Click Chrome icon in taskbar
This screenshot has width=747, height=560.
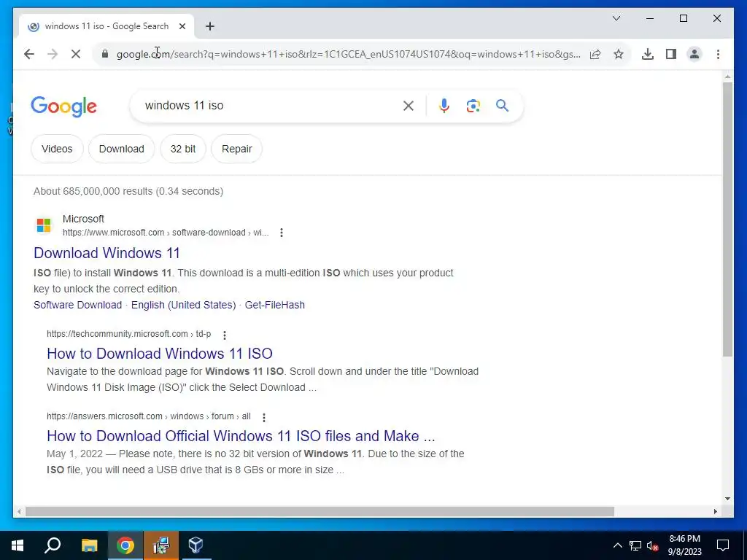pyautogui.click(x=125, y=545)
